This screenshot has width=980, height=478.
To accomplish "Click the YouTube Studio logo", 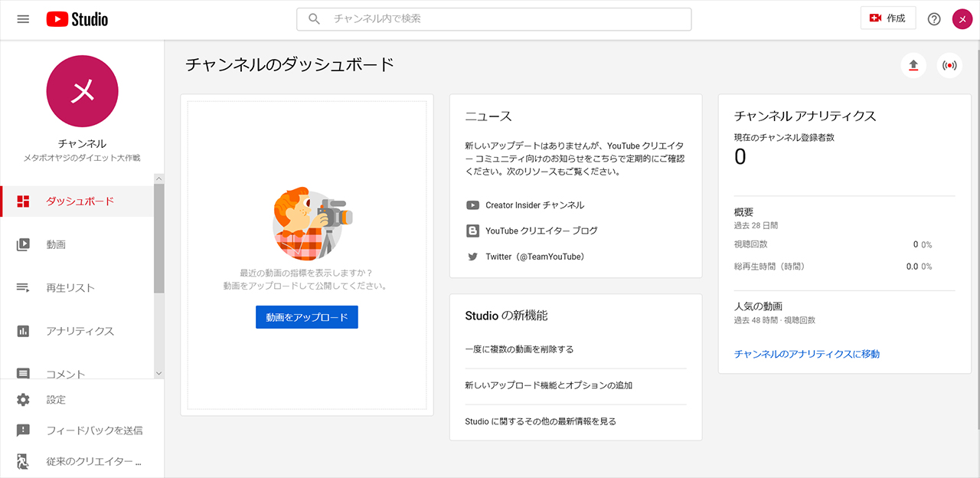I will pos(77,19).
